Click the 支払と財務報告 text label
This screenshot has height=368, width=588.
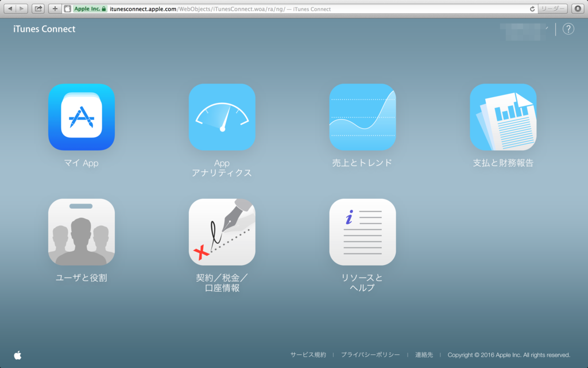click(503, 163)
